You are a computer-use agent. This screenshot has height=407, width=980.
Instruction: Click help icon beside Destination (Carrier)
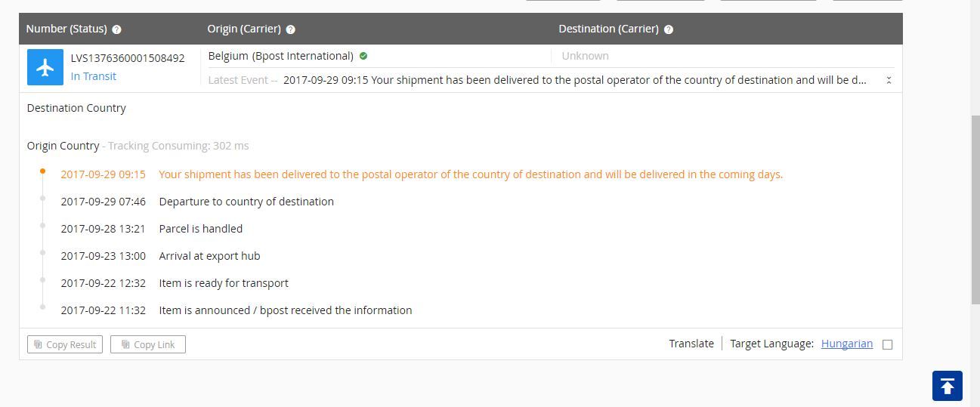pyautogui.click(x=669, y=29)
